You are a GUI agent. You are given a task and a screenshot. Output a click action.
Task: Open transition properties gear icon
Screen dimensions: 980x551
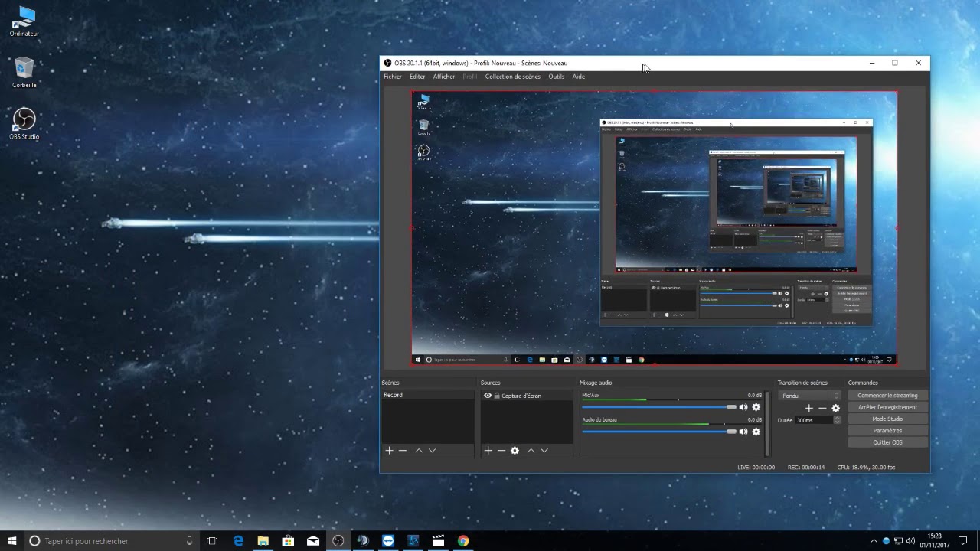pos(836,408)
